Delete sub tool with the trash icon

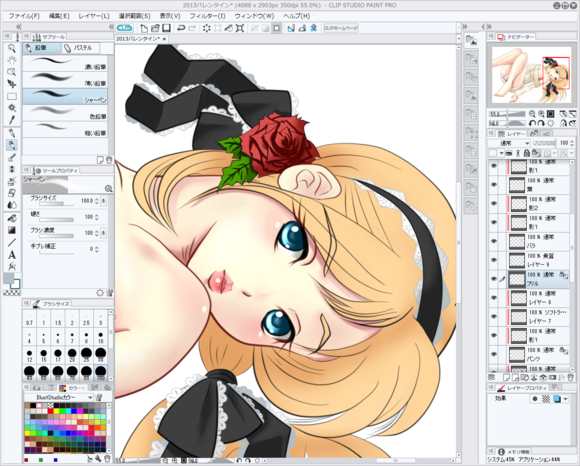click(x=109, y=160)
